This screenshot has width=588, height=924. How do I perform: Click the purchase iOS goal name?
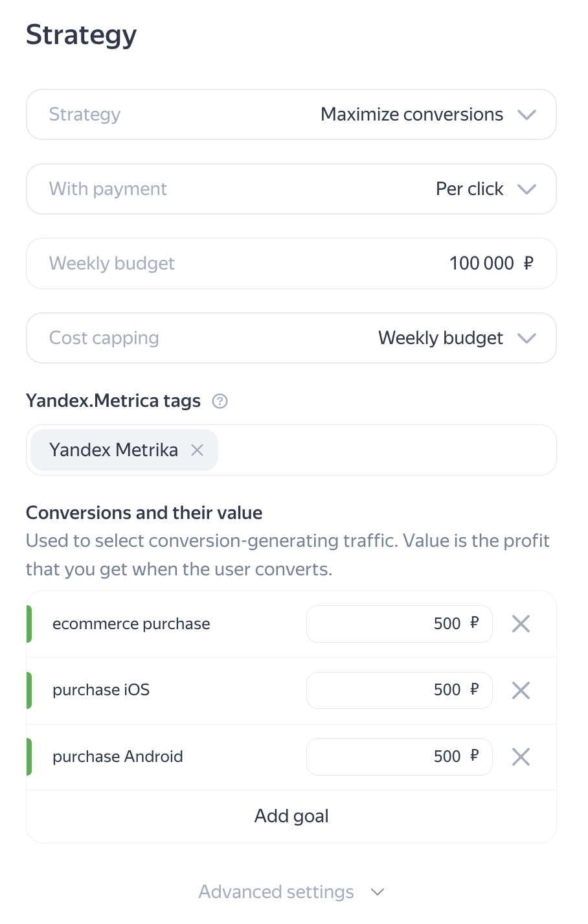point(101,690)
